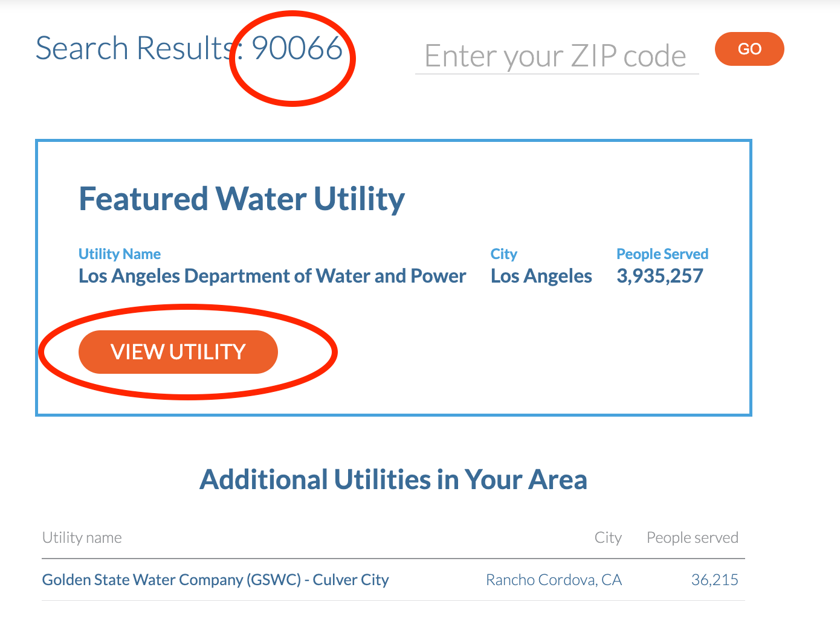Click the 3,935,257 people served figure
The image size is (840, 628).
pyautogui.click(x=659, y=276)
